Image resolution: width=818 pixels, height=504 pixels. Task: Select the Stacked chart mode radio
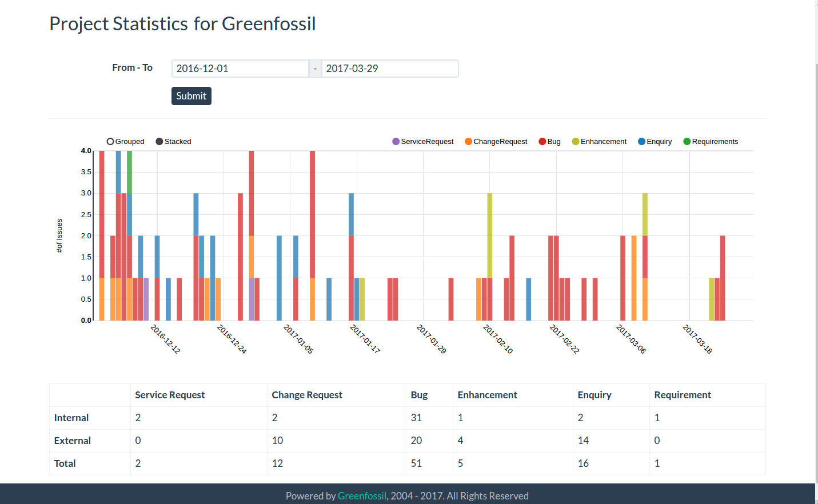(x=159, y=142)
